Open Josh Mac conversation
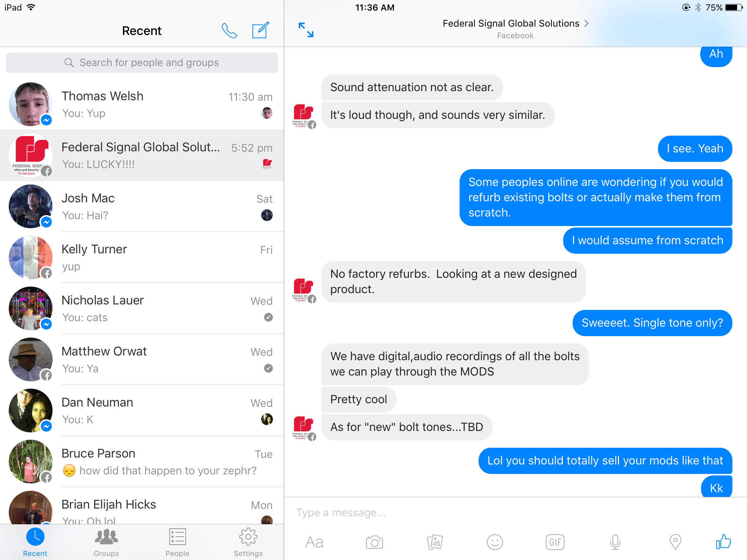Screen dimensions: 747x560 (x=142, y=206)
